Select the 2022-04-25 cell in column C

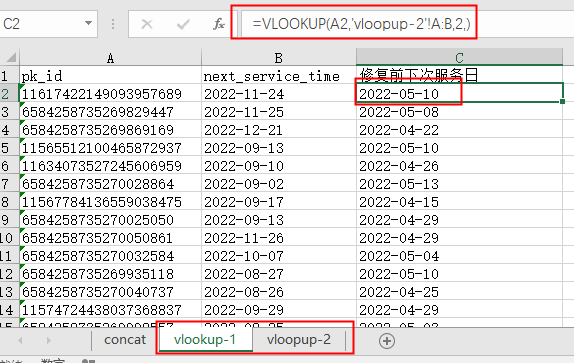point(459,291)
